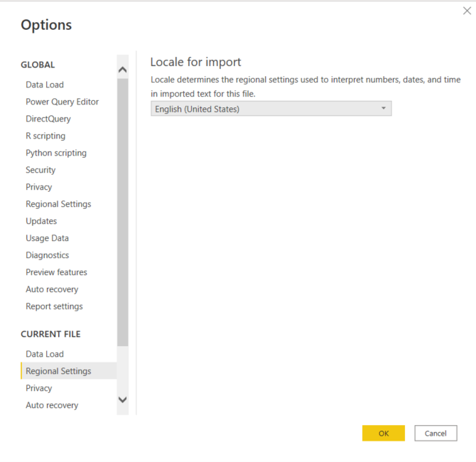Select Python scripting in sidebar
The width and height of the screenshot is (476, 462).
(56, 153)
